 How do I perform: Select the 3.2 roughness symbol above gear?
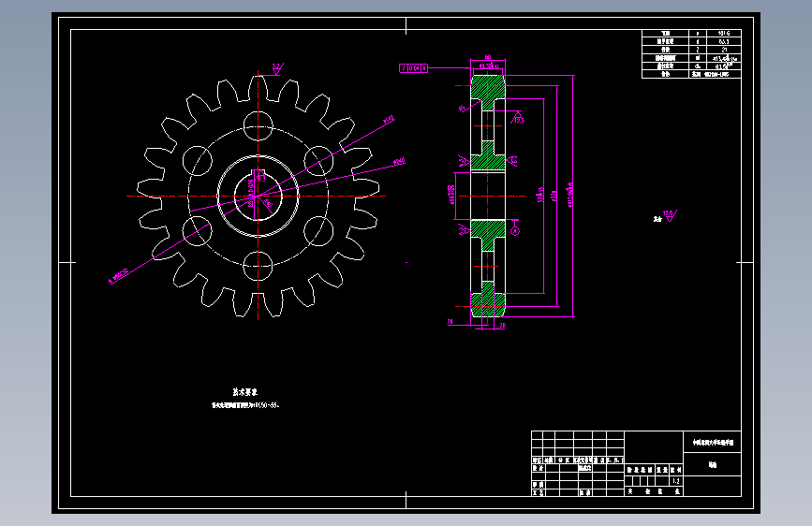277,68
